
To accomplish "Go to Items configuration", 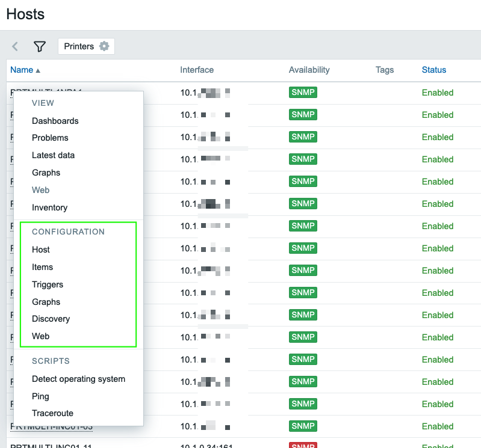I will pos(42,267).
